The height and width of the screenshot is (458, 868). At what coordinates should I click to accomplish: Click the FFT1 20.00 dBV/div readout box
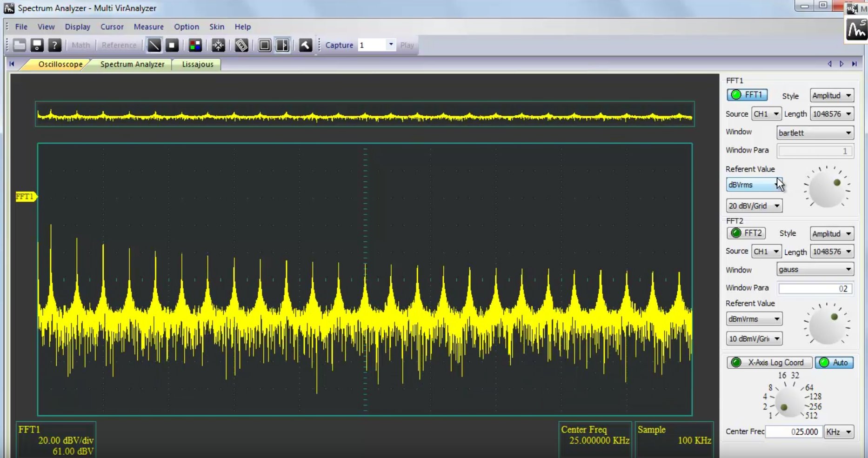point(56,440)
